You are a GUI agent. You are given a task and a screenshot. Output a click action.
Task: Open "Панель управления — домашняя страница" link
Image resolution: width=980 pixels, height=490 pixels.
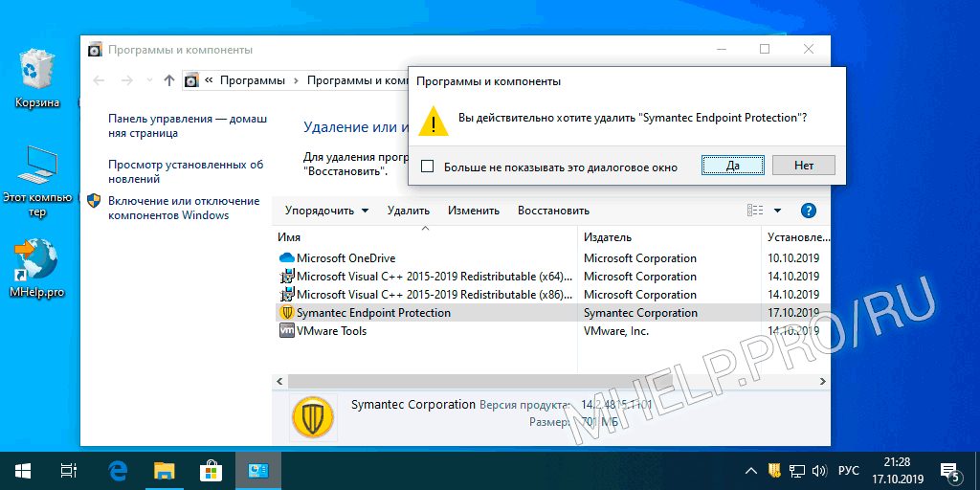tap(187, 125)
